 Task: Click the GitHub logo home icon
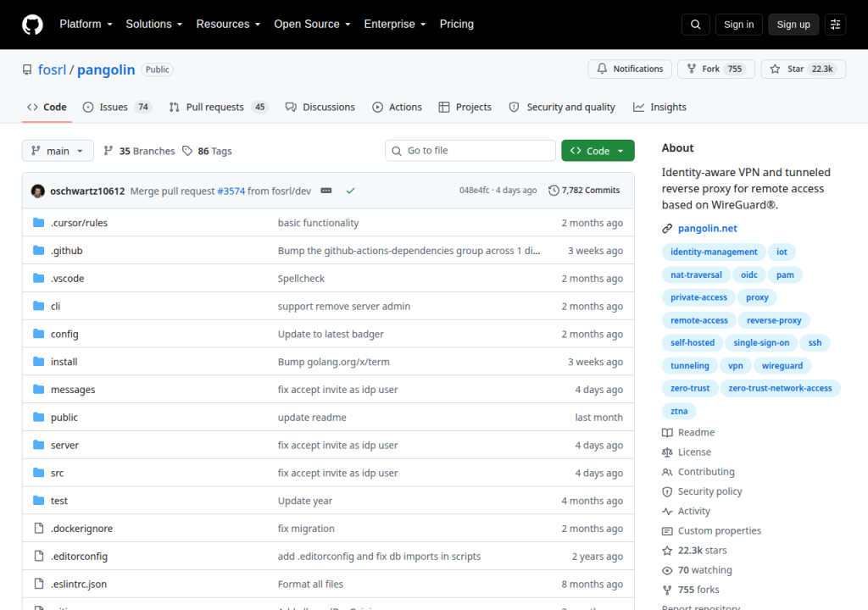click(x=32, y=25)
